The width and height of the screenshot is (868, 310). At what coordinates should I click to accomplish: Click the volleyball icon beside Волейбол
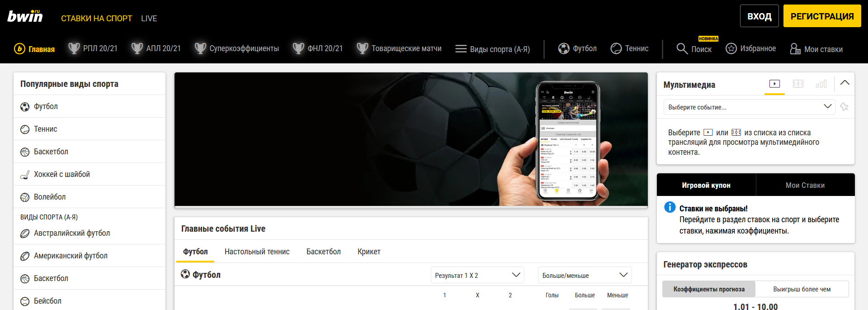[x=25, y=197]
